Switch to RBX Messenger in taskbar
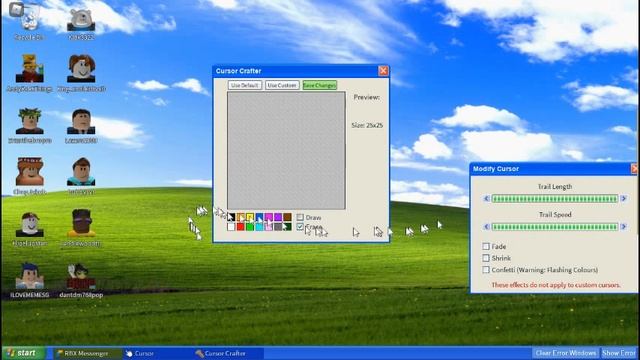Image resolution: width=640 pixels, height=360 pixels. tap(86, 353)
